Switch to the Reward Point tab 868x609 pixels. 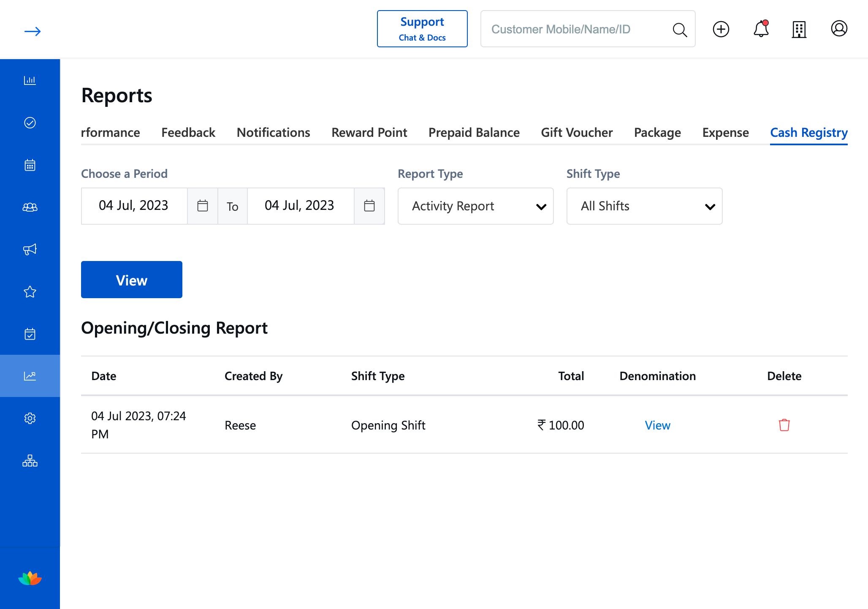(369, 133)
